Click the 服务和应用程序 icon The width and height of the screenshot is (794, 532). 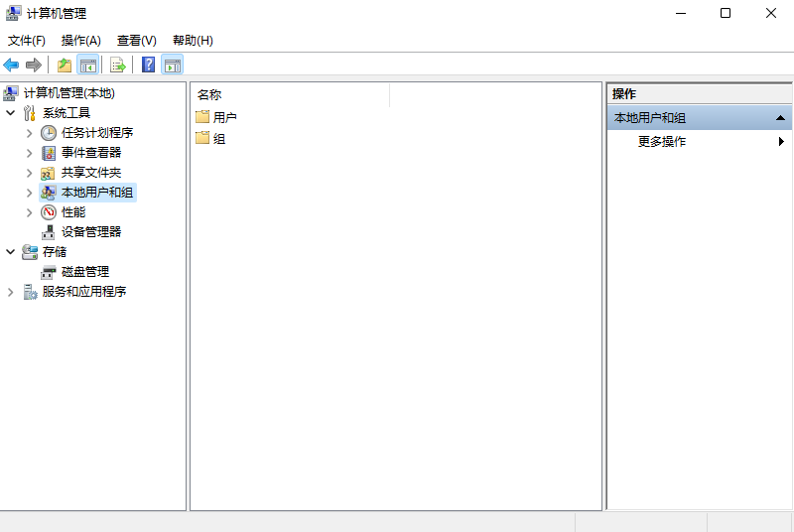click(x=30, y=292)
